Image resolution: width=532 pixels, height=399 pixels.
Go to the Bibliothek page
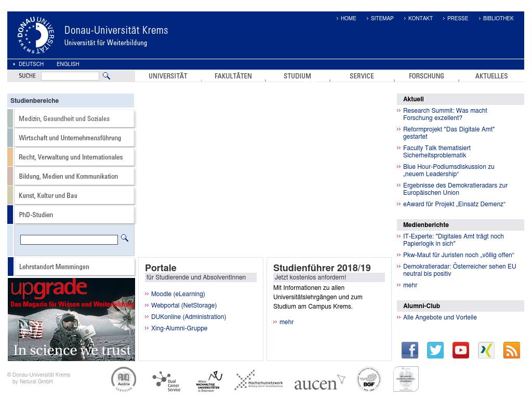click(x=498, y=18)
